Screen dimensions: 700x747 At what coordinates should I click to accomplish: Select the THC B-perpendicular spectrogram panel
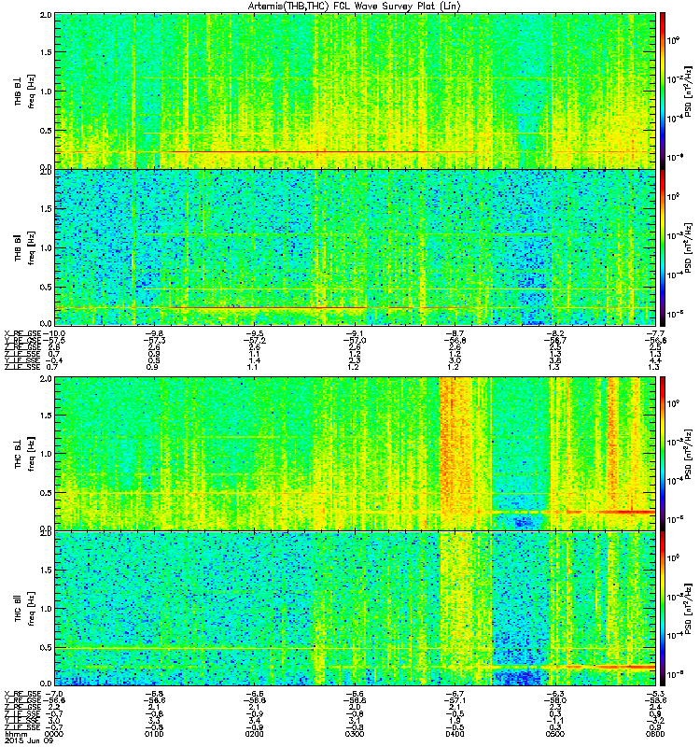pyautogui.click(x=356, y=454)
